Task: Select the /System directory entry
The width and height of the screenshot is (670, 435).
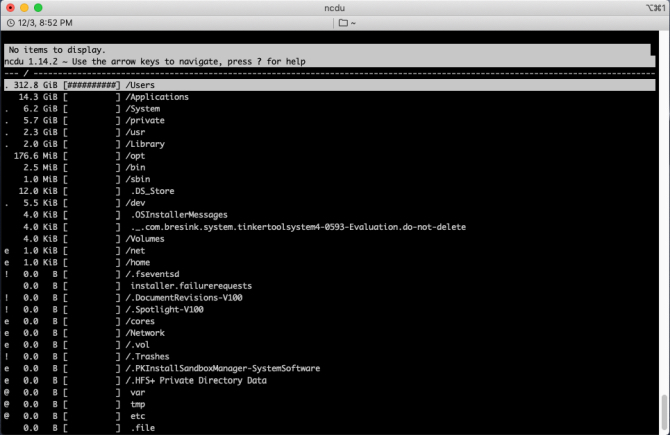Action: (x=143, y=108)
